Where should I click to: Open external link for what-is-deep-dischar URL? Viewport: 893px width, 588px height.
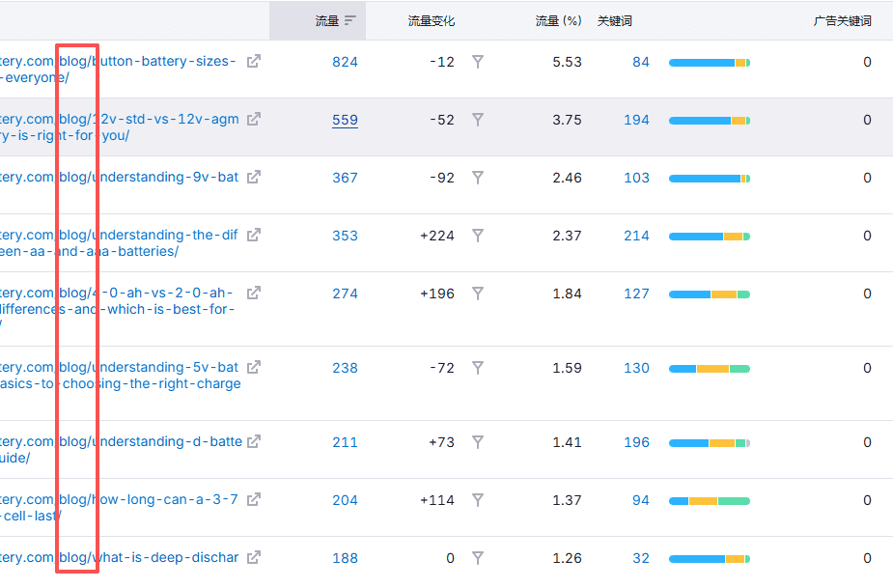pyautogui.click(x=254, y=558)
